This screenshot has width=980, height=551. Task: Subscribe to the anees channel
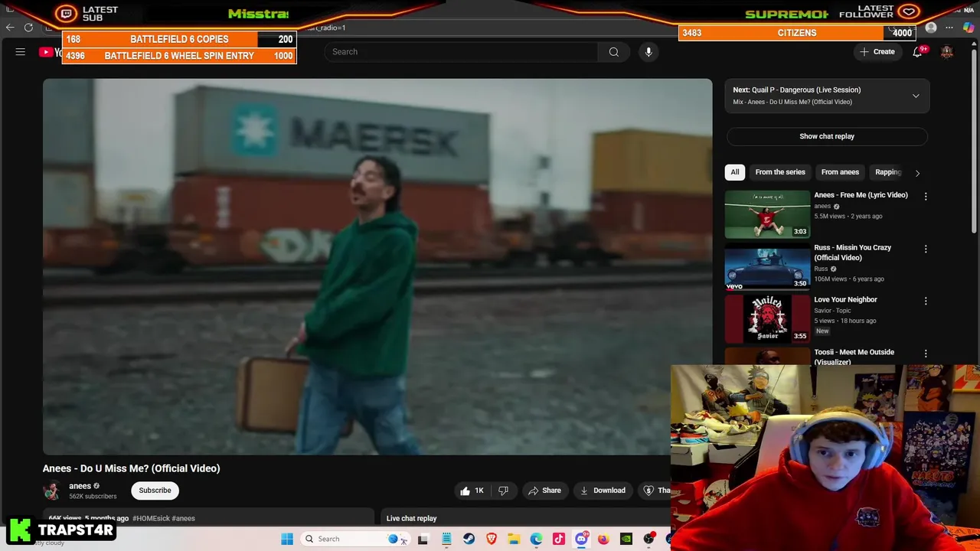pos(155,491)
